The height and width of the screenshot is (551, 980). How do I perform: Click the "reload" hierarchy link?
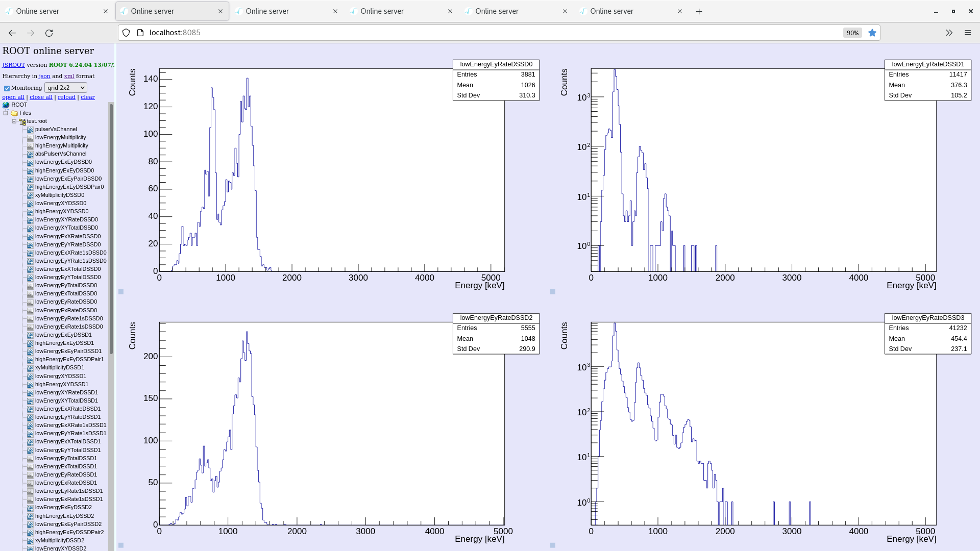coord(66,97)
